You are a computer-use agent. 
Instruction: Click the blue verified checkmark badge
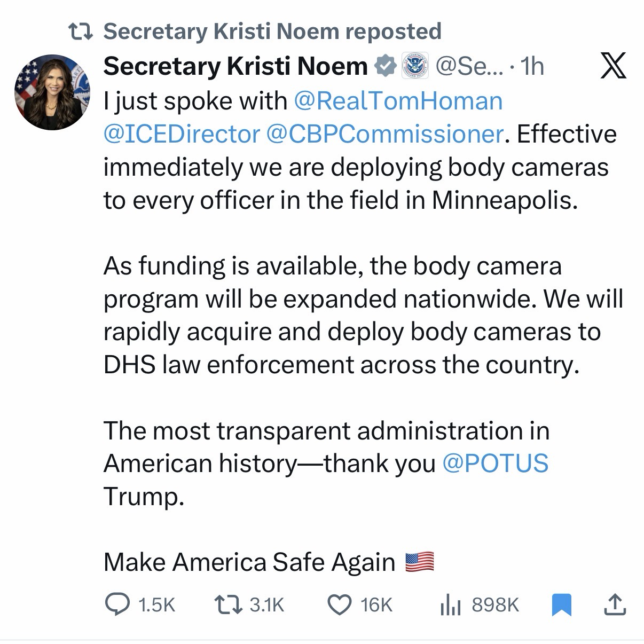coord(384,66)
